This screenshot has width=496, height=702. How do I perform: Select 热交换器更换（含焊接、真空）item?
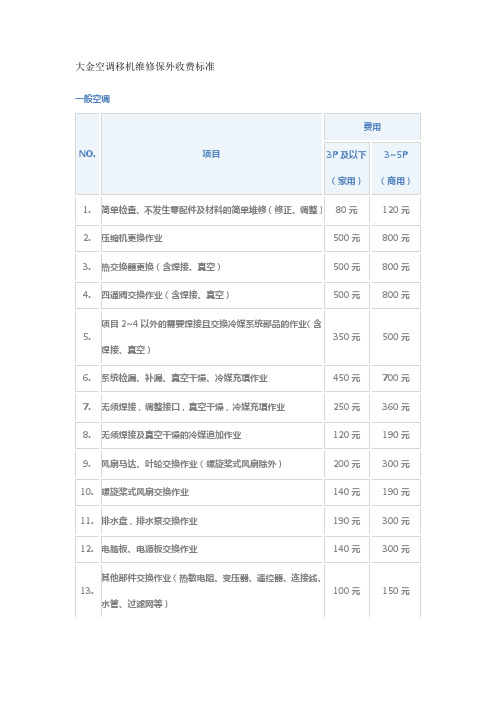tap(161, 267)
